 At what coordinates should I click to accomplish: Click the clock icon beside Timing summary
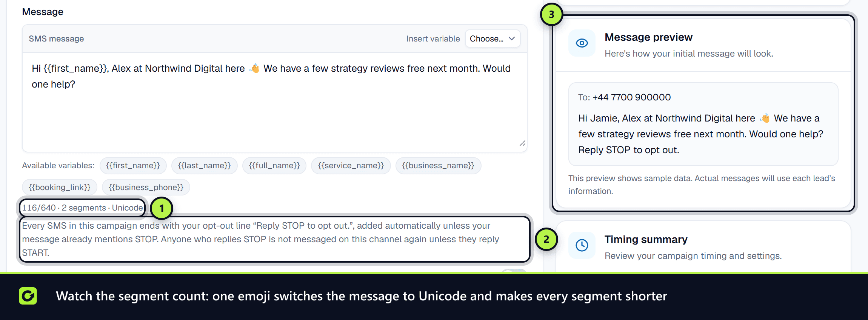(x=582, y=245)
